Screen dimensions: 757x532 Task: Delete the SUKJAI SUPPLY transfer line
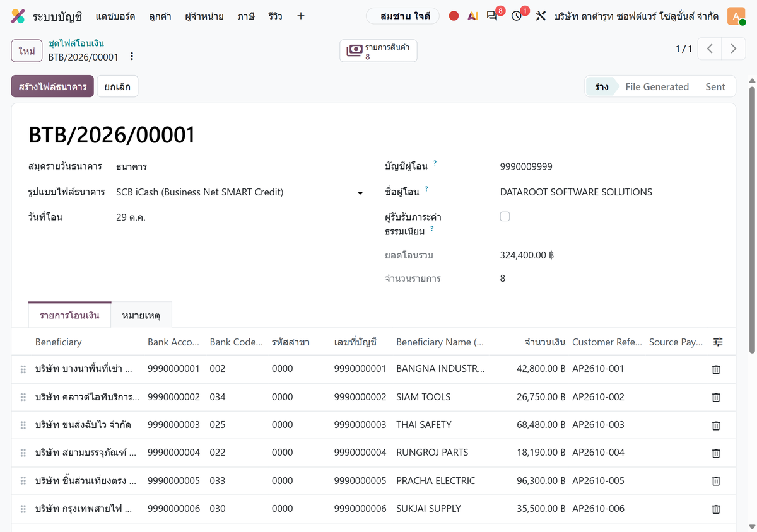(x=716, y=509)
